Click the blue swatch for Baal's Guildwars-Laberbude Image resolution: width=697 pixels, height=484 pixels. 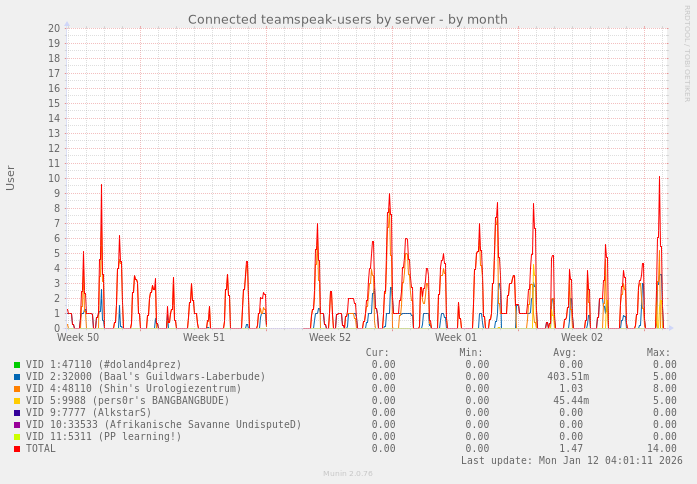pos(17,377)
